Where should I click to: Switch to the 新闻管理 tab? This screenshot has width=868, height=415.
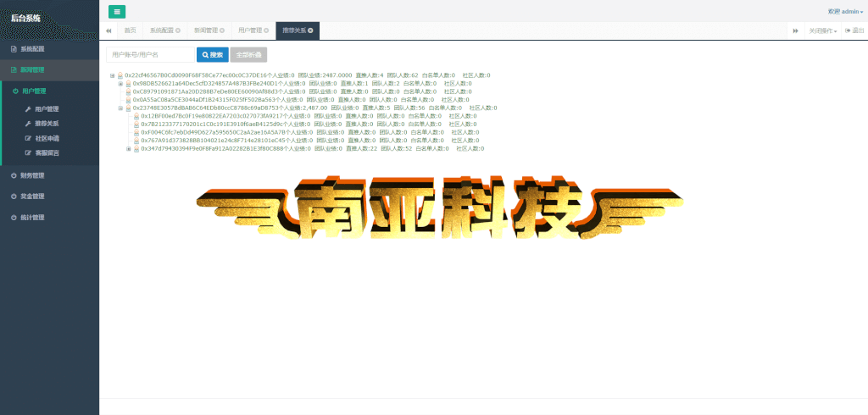click(209, 31)
